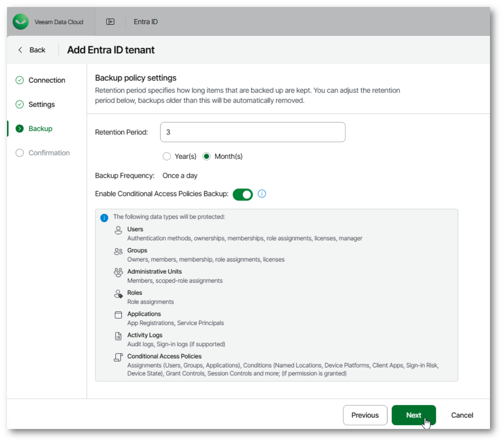Click the Previous button

(365, 415)
